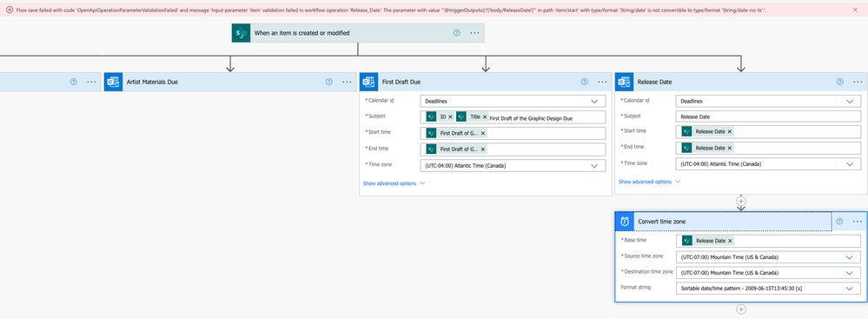Add a step below Convert time zone
868x319 pixels.
click(740, 309)
